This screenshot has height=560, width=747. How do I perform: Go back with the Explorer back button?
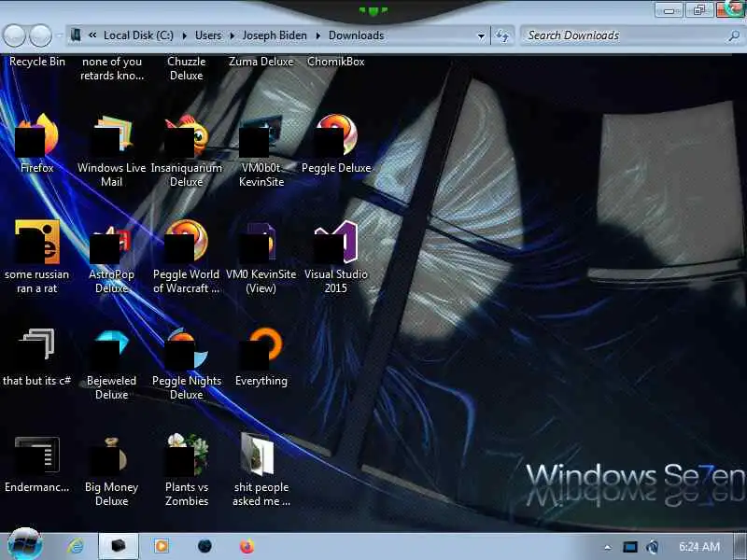pos(14,35)
